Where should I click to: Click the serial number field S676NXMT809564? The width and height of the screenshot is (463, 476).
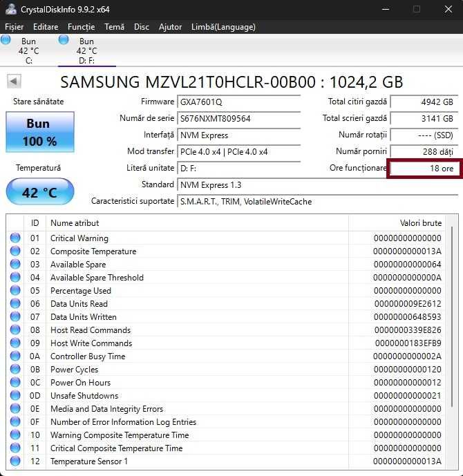point(238,118)
